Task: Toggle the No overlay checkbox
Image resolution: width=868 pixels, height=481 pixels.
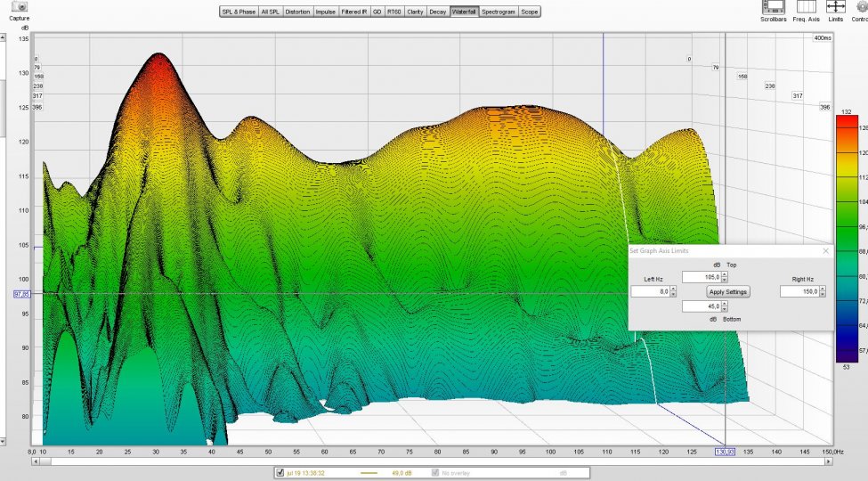Action: point(435,472)
